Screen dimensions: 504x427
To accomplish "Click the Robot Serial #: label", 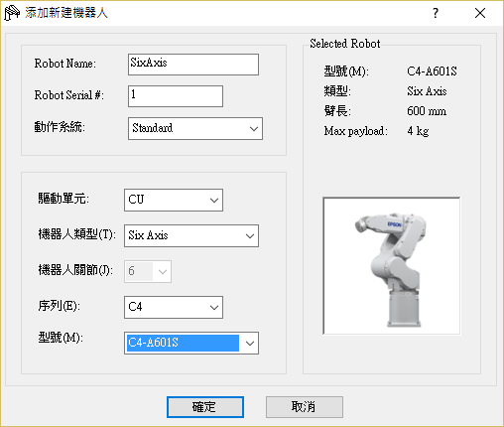I will pos(68,95).
